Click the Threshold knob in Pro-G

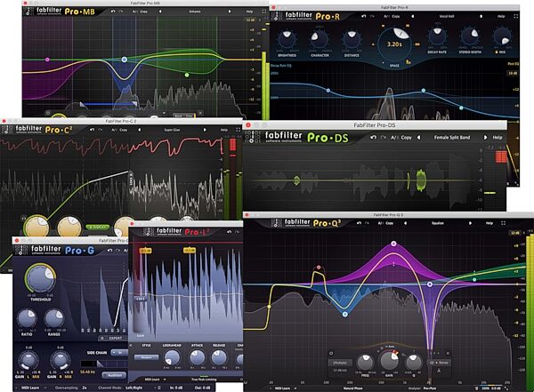click(40, 278)
